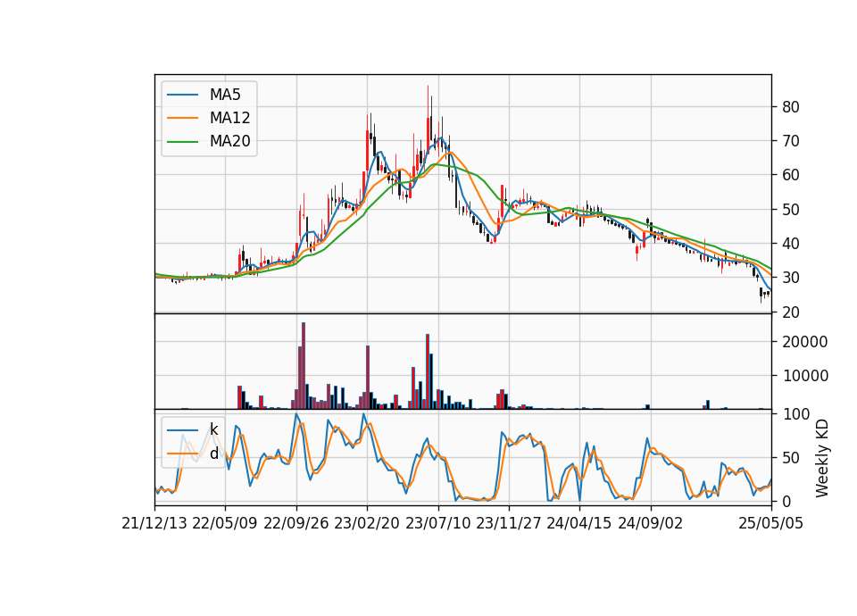Click the 23/07/10 date tick label
Screen dimensions: 857x616
tap(437, 523)
